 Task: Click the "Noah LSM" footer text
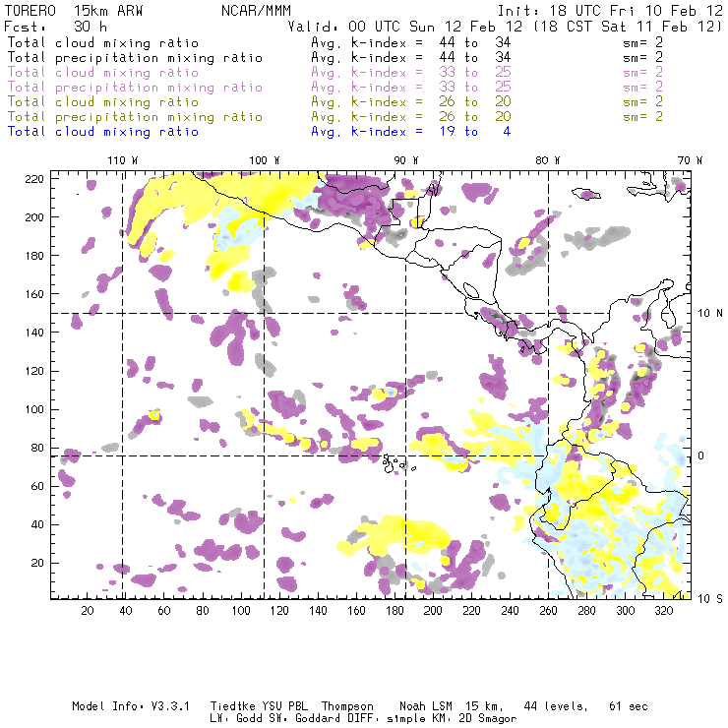[x=426, y=706]
